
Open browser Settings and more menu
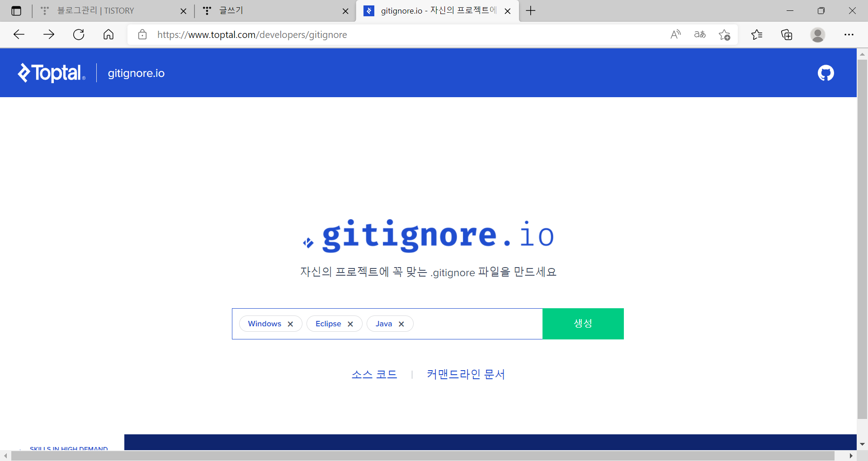coord(849,34)
